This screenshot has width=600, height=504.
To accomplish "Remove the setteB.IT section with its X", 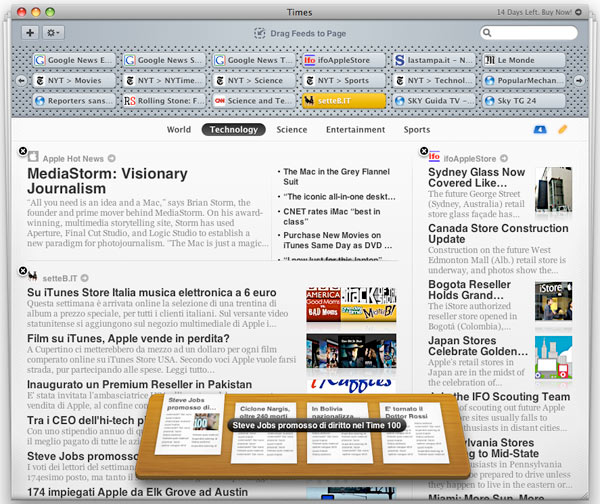I will point(22,270).
